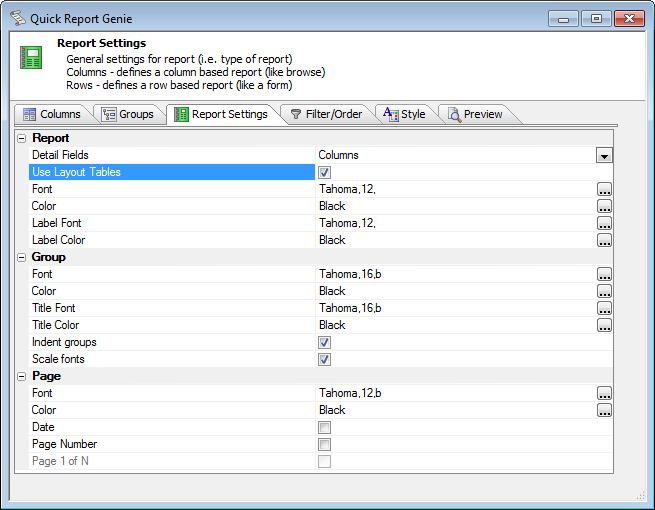Open Report Font picker ellipsis button
The width and height of the screenshot is (655, 510).
(x=604, y=189)
